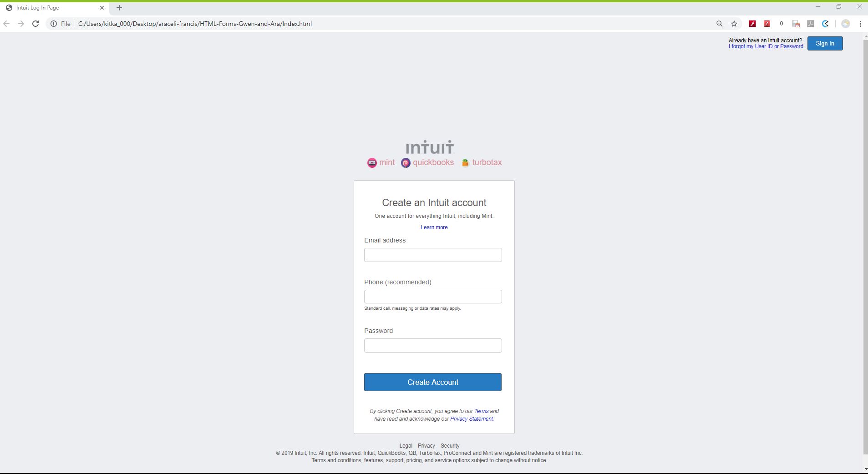868x474 pixels.
Task: View site information next to File label
Action: [x=54, y=24]
